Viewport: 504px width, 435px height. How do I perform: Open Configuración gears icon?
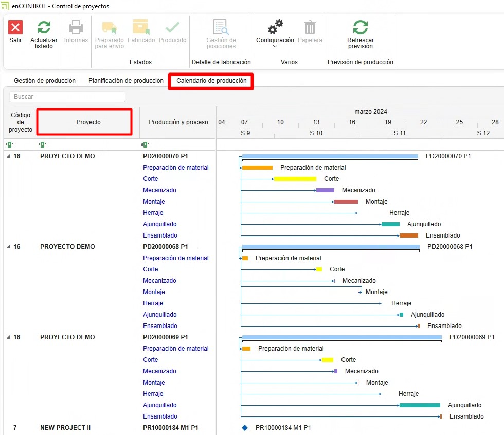(x=275, y=27)
